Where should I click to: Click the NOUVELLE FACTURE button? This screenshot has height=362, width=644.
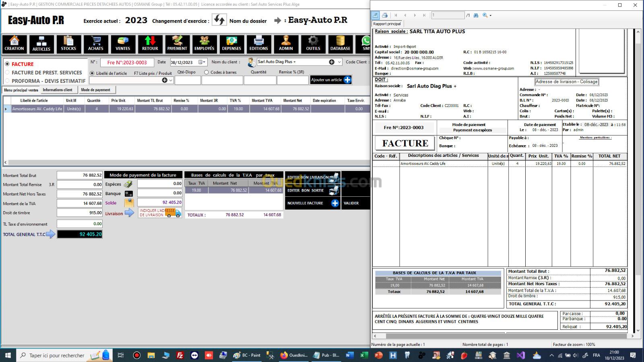point(312,203)
